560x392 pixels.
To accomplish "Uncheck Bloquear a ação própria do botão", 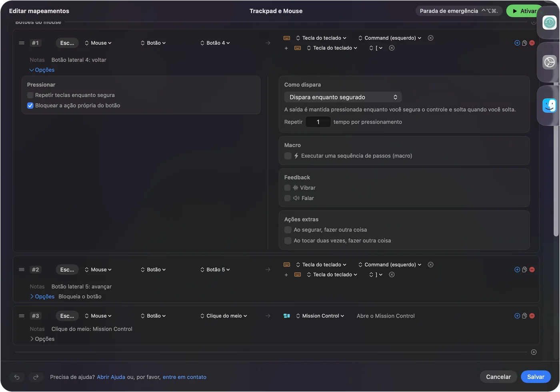I will click(30, 105).
